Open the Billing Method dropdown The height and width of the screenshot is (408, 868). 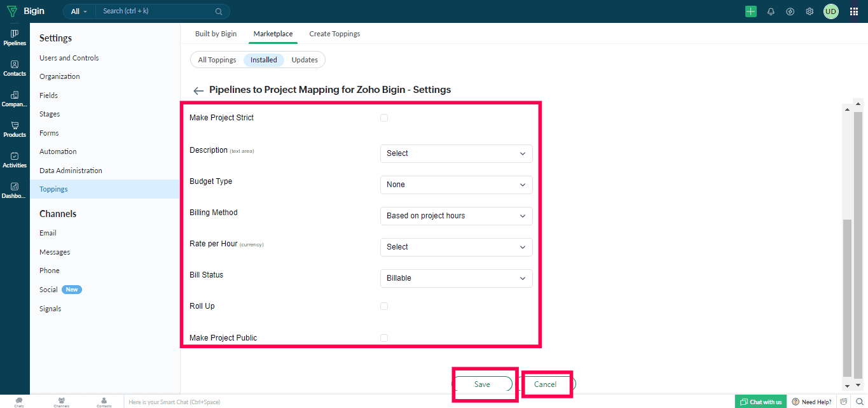(456, 216)
